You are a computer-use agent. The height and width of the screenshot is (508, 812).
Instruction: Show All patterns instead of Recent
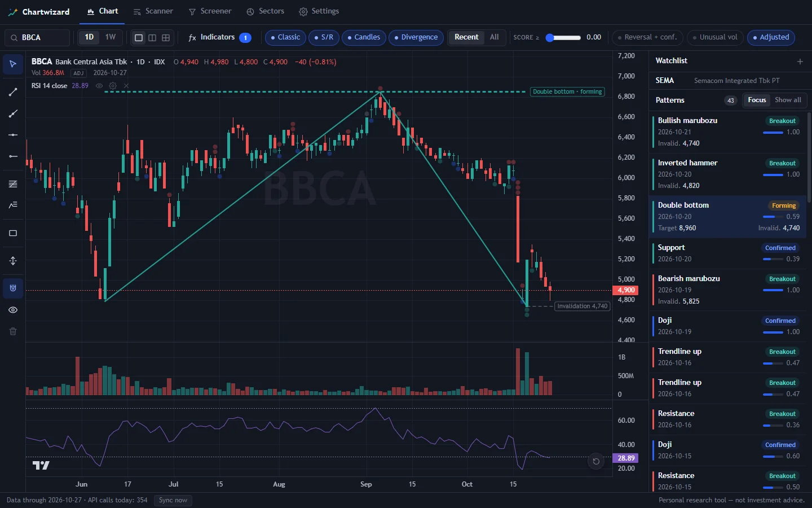495,37
